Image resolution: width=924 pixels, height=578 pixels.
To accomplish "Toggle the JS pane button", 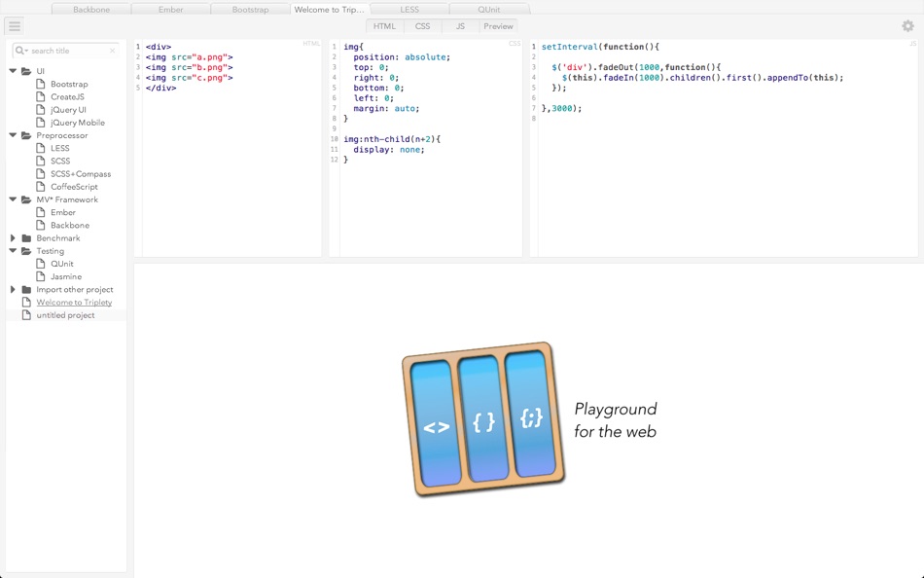I will 460,26.
